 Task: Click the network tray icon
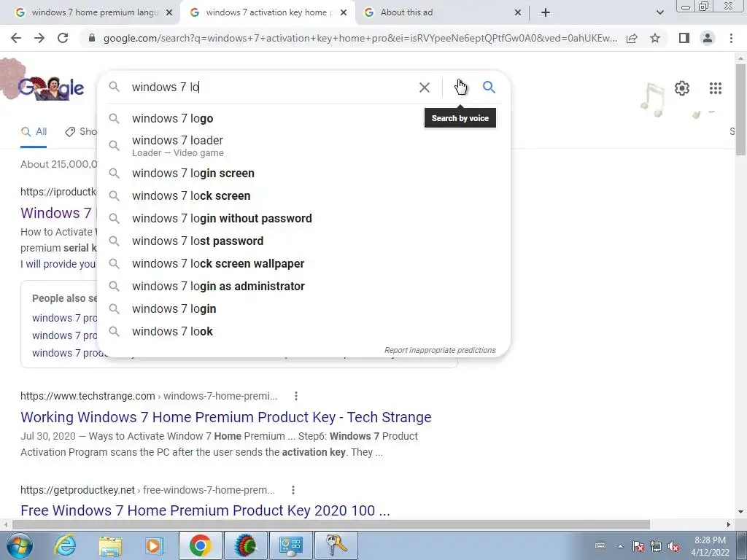pos(656,546)
